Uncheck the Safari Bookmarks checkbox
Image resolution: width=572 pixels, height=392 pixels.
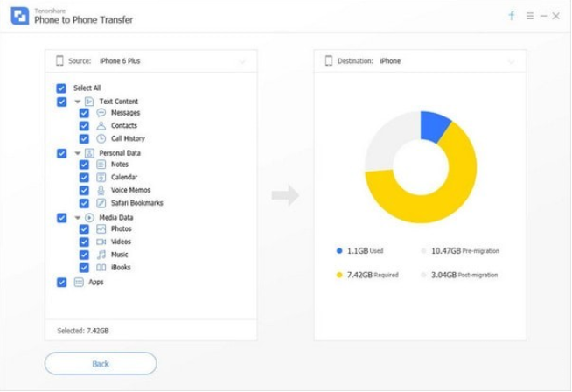(84, 203)
